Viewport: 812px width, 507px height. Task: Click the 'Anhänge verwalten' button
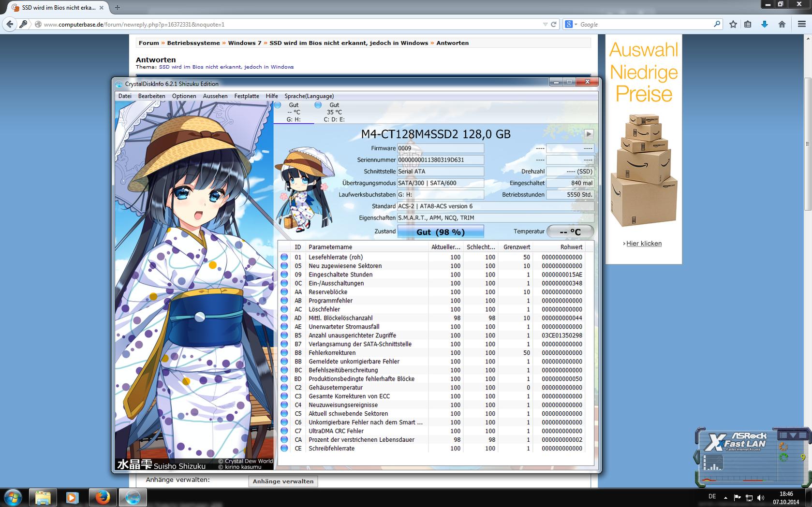pos(283,481)
